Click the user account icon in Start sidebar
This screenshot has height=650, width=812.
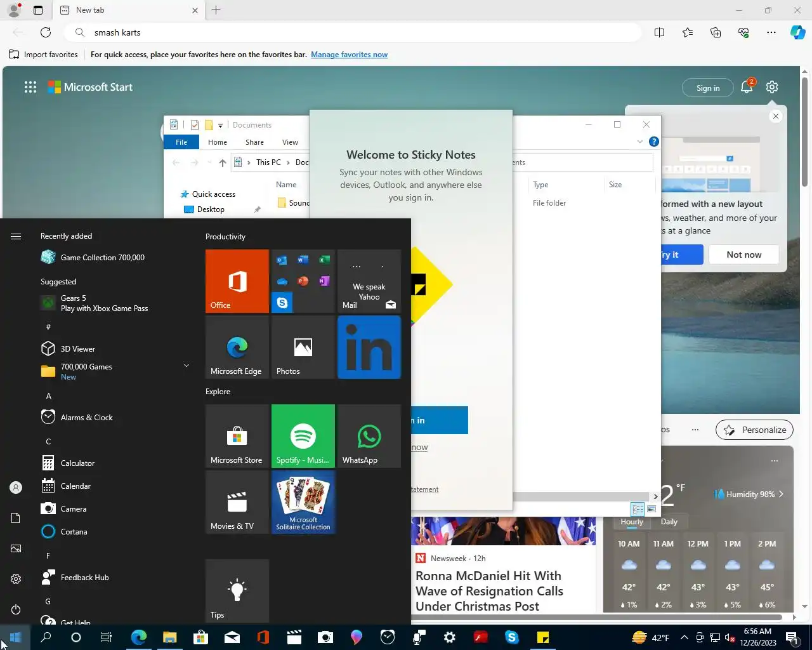(16, 487)
